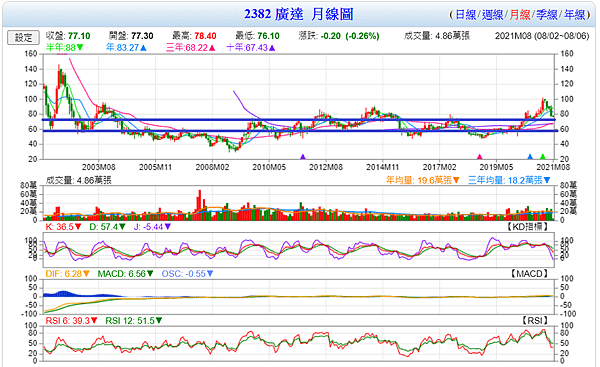The image size is (600, 367).
Task: Click the 2012M08 date axis label
Action: tap(326, 167)
